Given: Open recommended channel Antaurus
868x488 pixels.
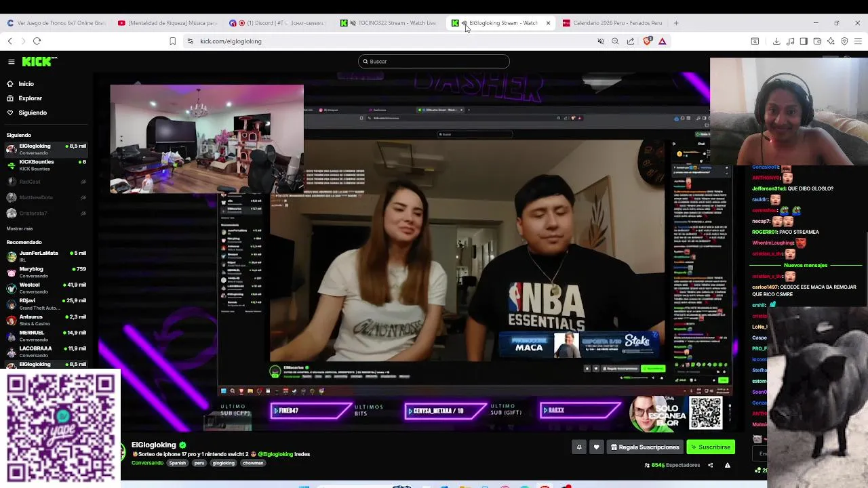Looking at the screenshot, I should click(46, 320).
